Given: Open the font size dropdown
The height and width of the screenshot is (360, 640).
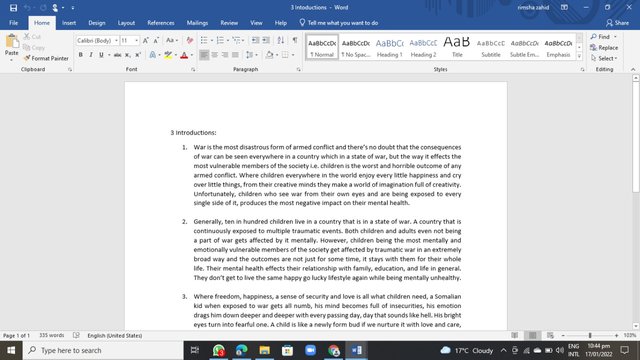Looking at the screenshot, I should tap(136, 40).
